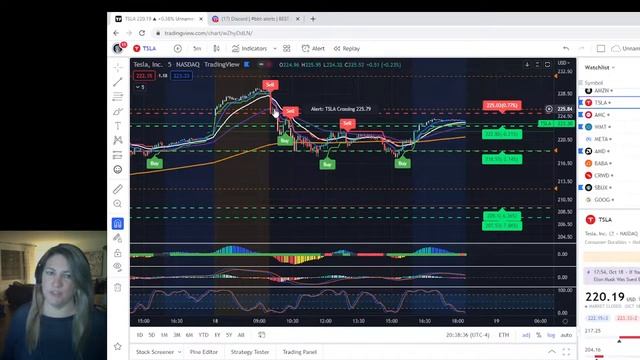Hide all drawings with eye icon

118,267
